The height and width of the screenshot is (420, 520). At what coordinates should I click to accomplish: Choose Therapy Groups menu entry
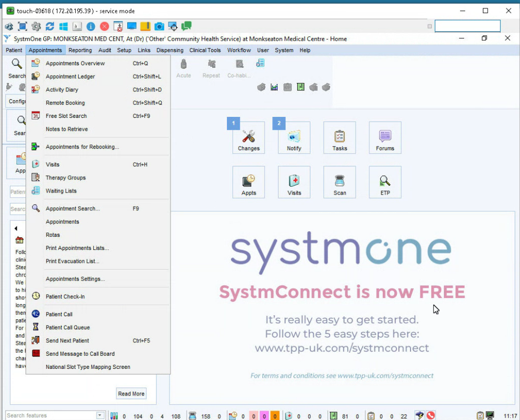click(x=98, y=178)
